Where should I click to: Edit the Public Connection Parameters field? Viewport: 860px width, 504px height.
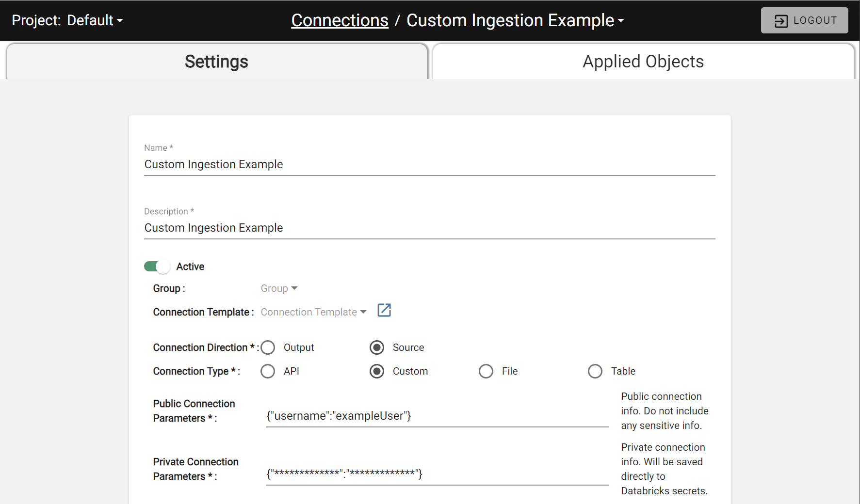tap(438, 416)
